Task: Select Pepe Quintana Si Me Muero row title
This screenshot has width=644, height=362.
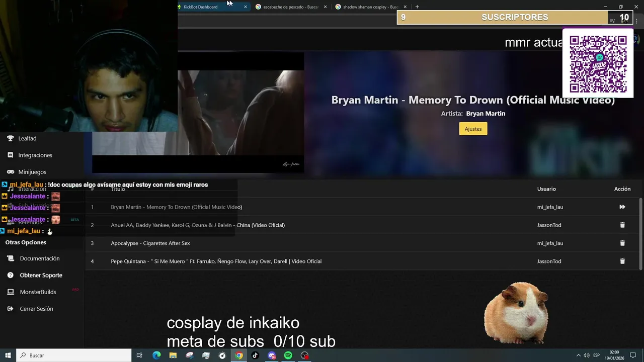Action: pyautogui.click(x=216, y=261)
